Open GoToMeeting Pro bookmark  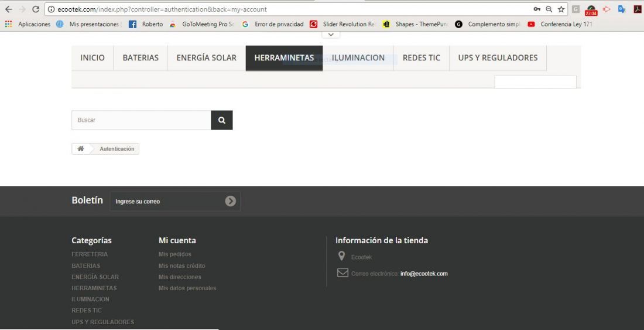tap(201, 24)
